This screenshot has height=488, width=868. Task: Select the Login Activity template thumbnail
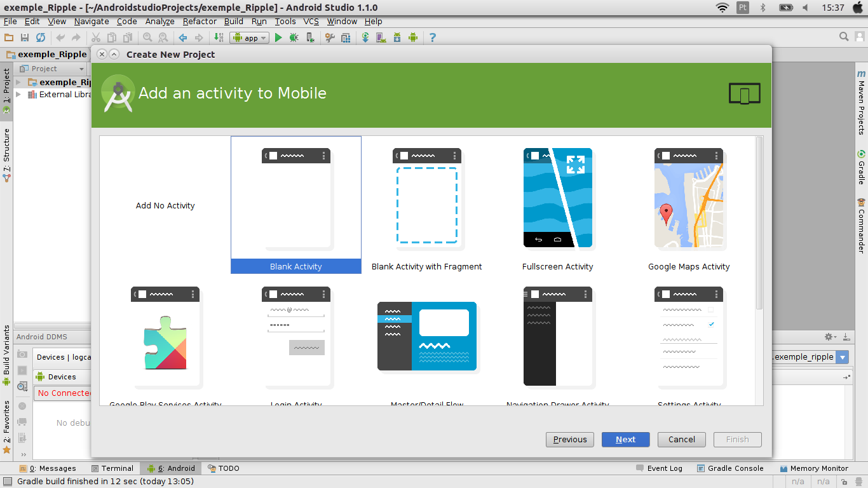296,337
